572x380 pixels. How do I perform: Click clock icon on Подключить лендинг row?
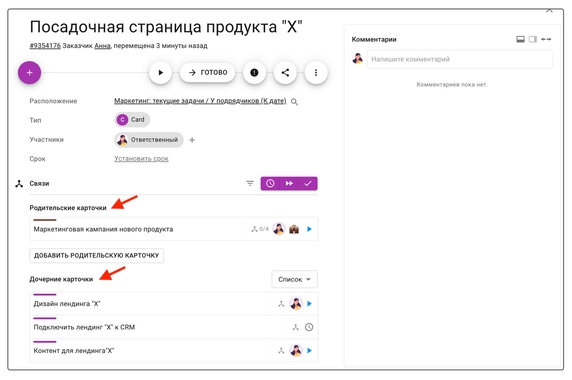309,327
